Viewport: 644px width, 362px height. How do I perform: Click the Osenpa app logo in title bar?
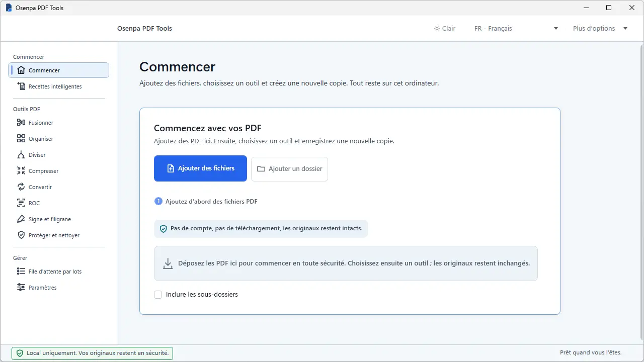point(9,8)
